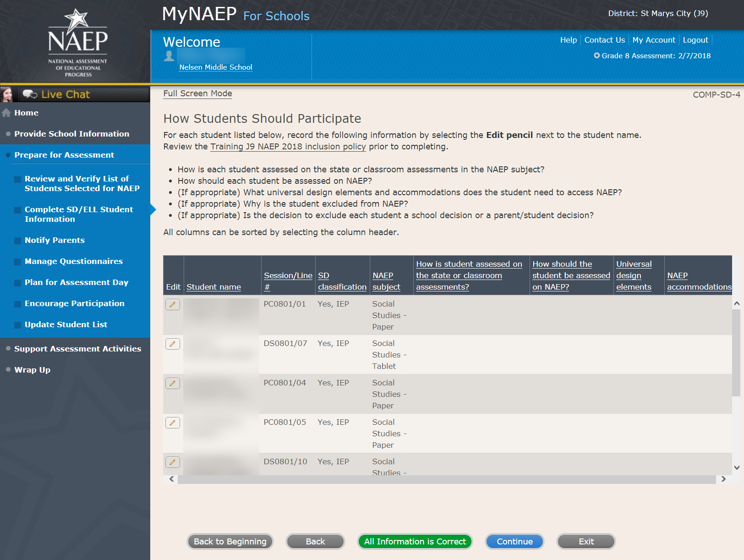Screen dimensions: 744x560
Task: Click the District: St Marys City (J9) text
Action: point(658,14)
